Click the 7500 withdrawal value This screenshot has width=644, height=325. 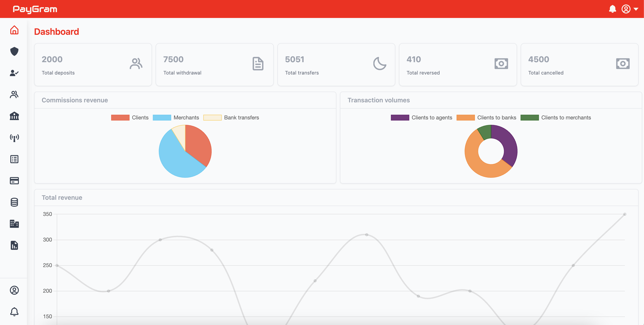point(174,59)
